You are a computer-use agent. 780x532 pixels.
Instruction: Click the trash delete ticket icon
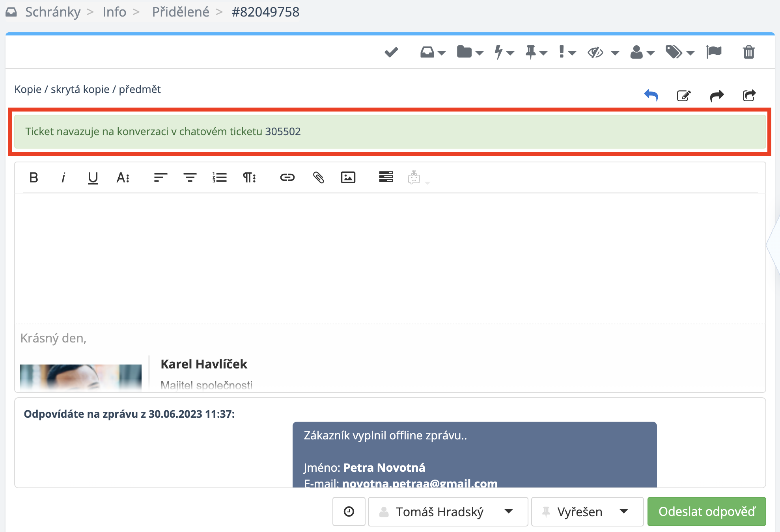click(748, 52)
